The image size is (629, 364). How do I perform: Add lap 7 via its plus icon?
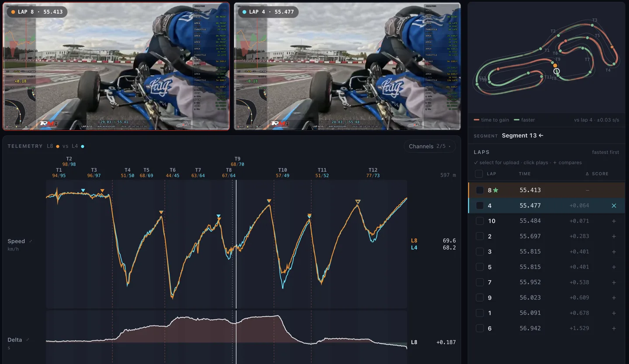[614, 282]
